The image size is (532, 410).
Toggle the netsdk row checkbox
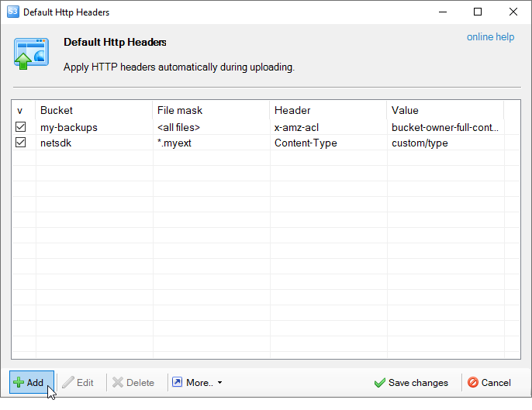click(x=20, y=143)
